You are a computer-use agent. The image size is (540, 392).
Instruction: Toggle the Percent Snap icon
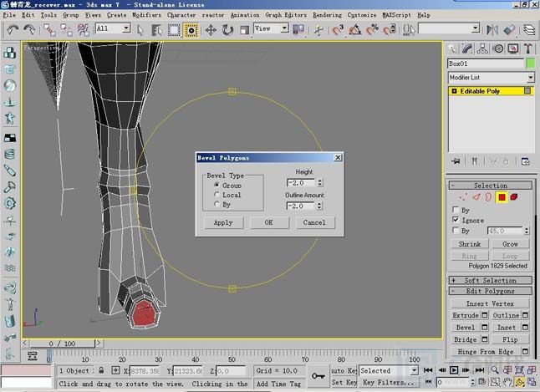point(372,30)
